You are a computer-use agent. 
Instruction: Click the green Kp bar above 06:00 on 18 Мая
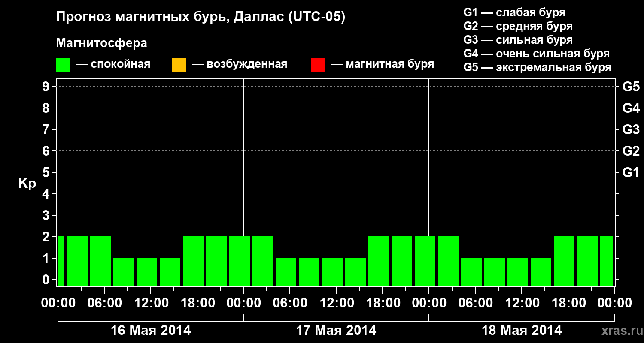pos(471,272)
